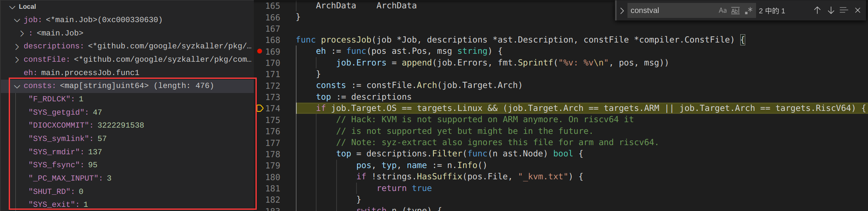Collapse the Local variables section
This screenshot has width=868, height=211.
click(12, 7)
